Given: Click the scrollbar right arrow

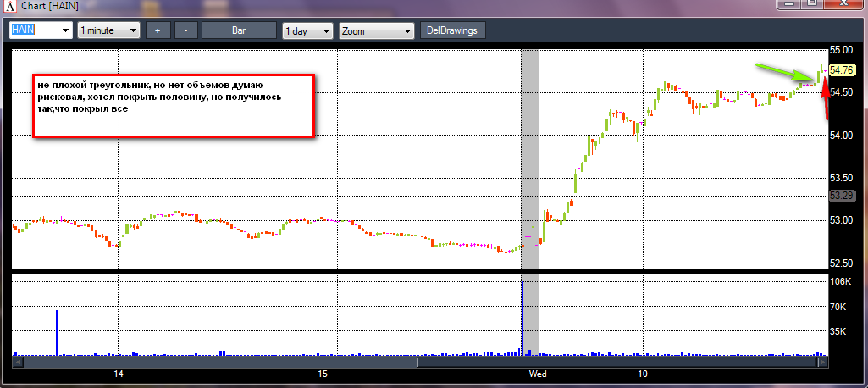Looking at the screenshot, I should pos(821,362).
